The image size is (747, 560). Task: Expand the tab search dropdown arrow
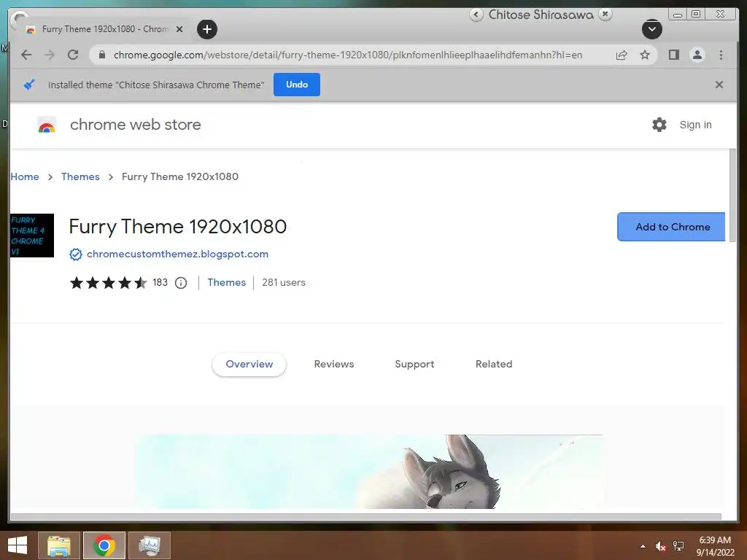pyautogui.click(x=651, y=29)
